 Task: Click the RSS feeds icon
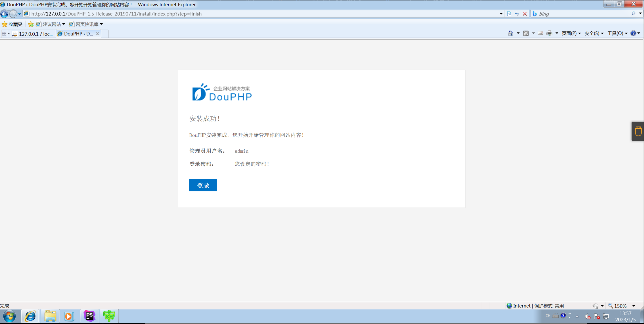526,33
